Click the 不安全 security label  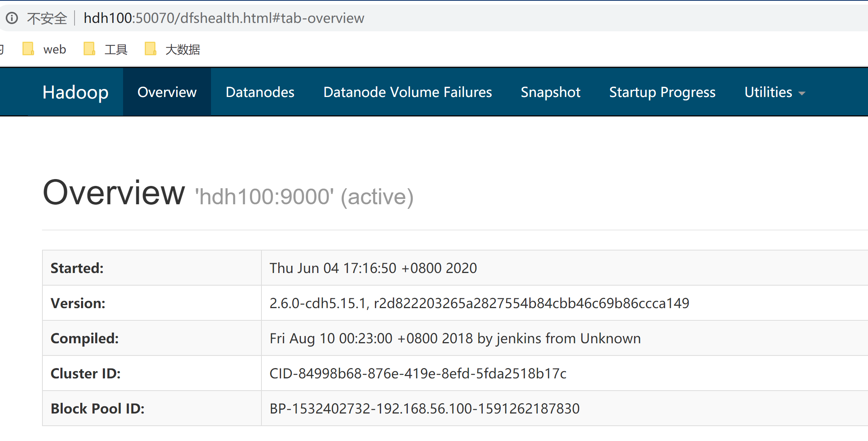click(x=46, y=18)
